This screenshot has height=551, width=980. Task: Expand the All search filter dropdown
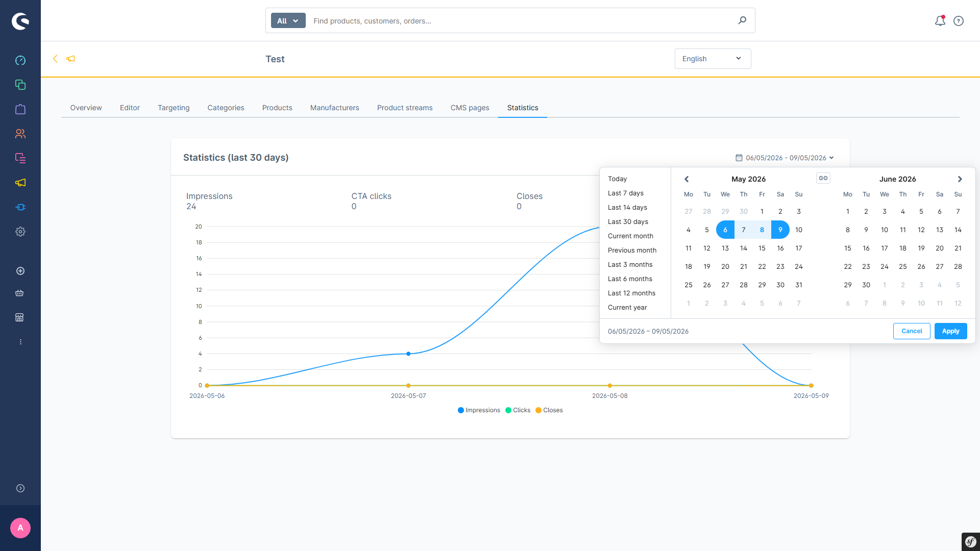[x=288, y=21]
